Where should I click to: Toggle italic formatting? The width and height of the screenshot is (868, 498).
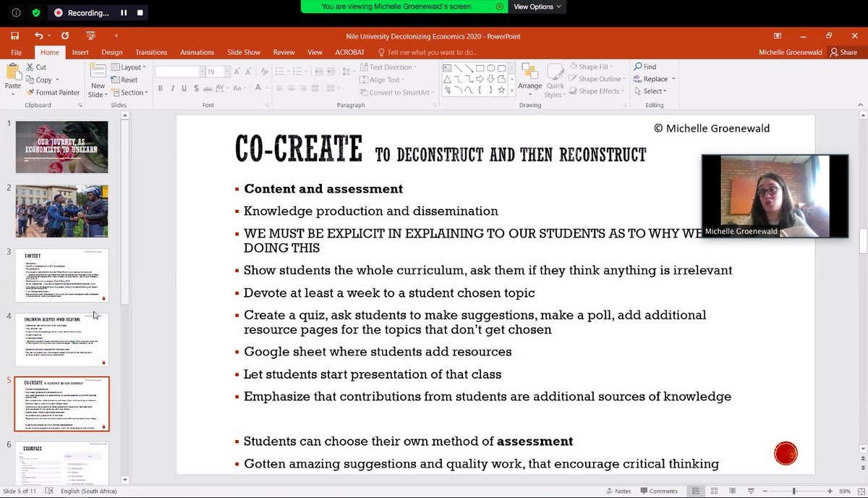172,88
